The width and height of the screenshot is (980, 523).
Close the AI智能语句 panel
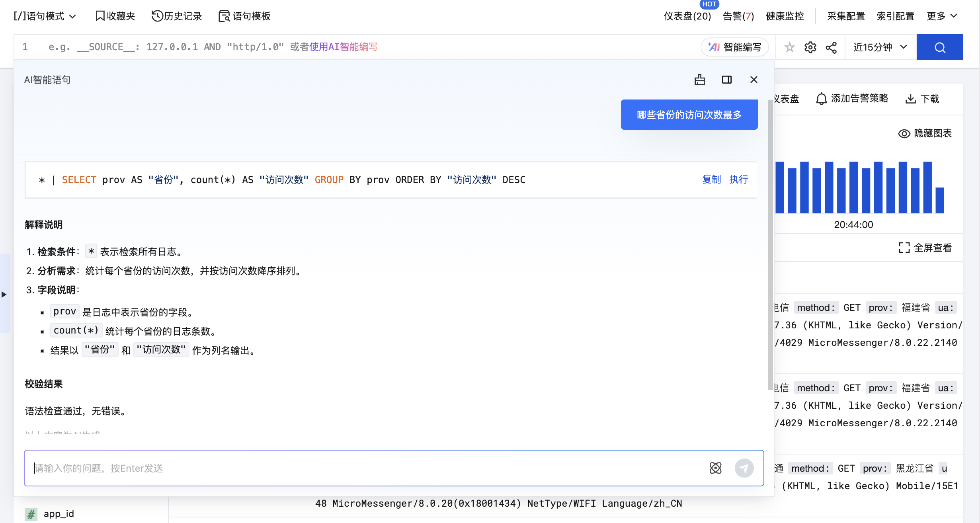(754, 80)
